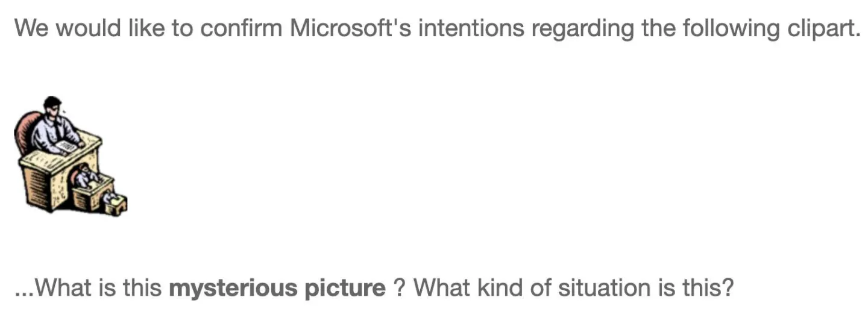Click the final question mark after "is this"
868x309 pixels.
(728, 288)
